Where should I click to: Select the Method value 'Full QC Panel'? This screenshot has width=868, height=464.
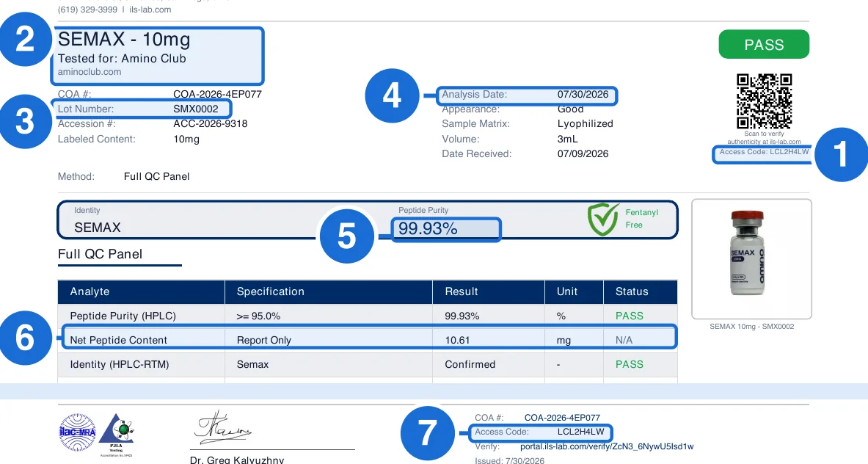[x=157, y=177]
